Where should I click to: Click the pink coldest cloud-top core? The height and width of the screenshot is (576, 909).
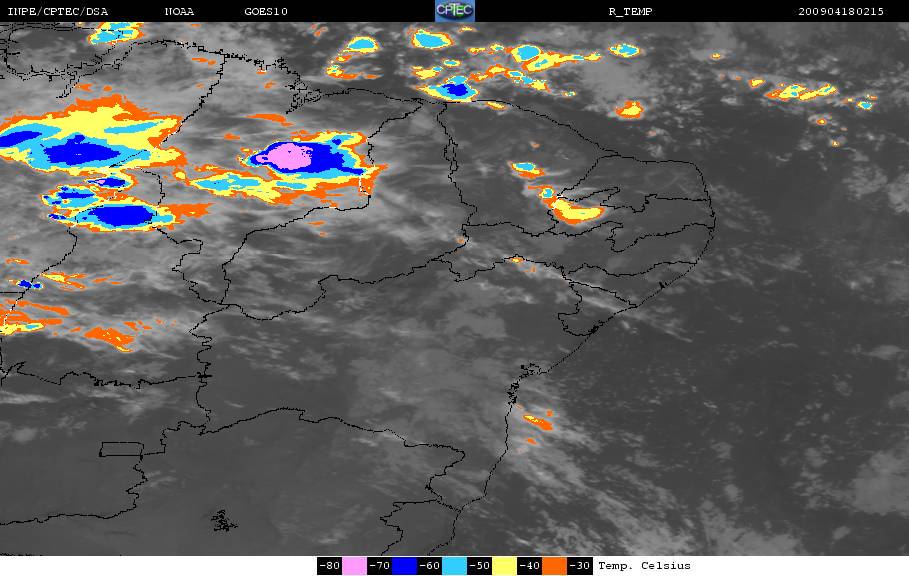pyautogui.click(x=289, y=157)
